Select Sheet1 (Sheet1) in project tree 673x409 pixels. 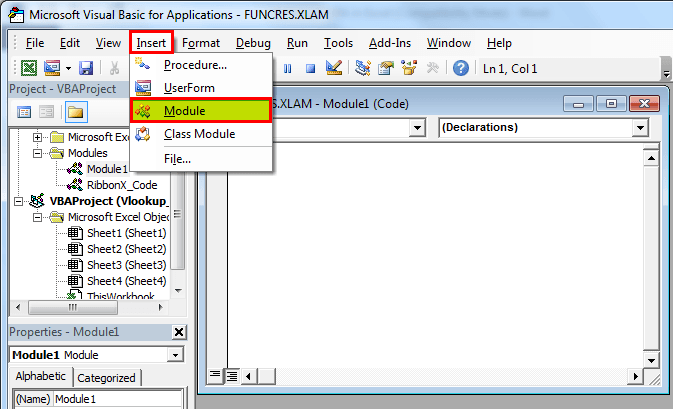(127, 233)
